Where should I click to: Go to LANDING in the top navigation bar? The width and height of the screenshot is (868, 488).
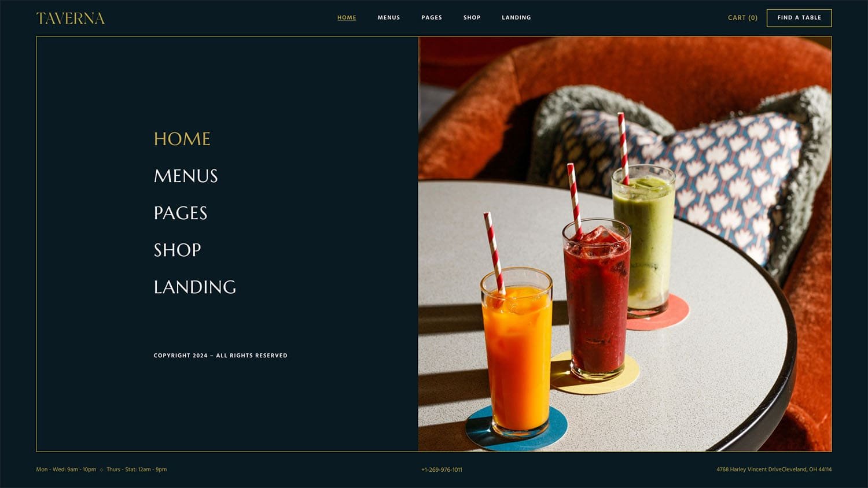tap(516, 17)
